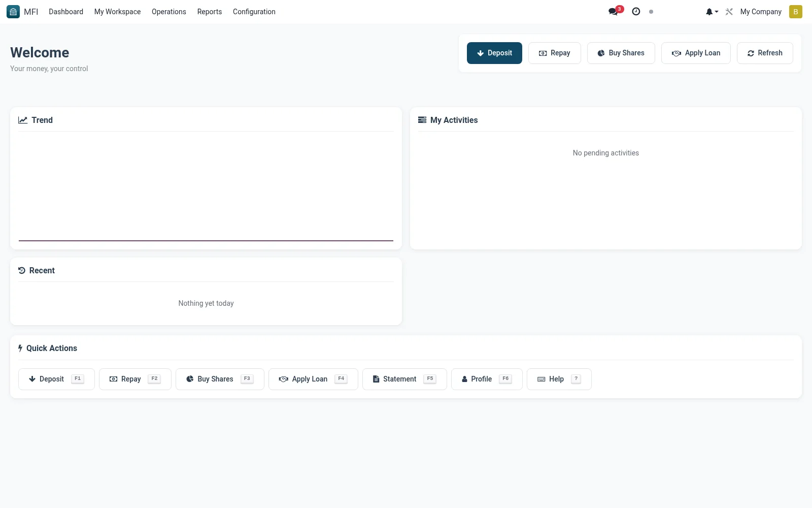This screenshot has height=508, width=812.
Task: Click the Trend chart line icon
Action: tap(23, 120)
